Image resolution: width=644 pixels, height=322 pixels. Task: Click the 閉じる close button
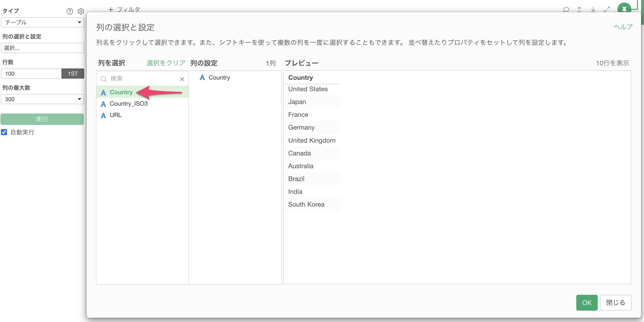click(x=616, y=302)
